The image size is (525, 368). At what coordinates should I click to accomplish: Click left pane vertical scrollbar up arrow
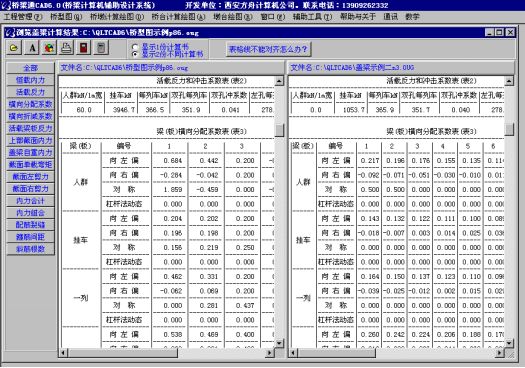279,81
